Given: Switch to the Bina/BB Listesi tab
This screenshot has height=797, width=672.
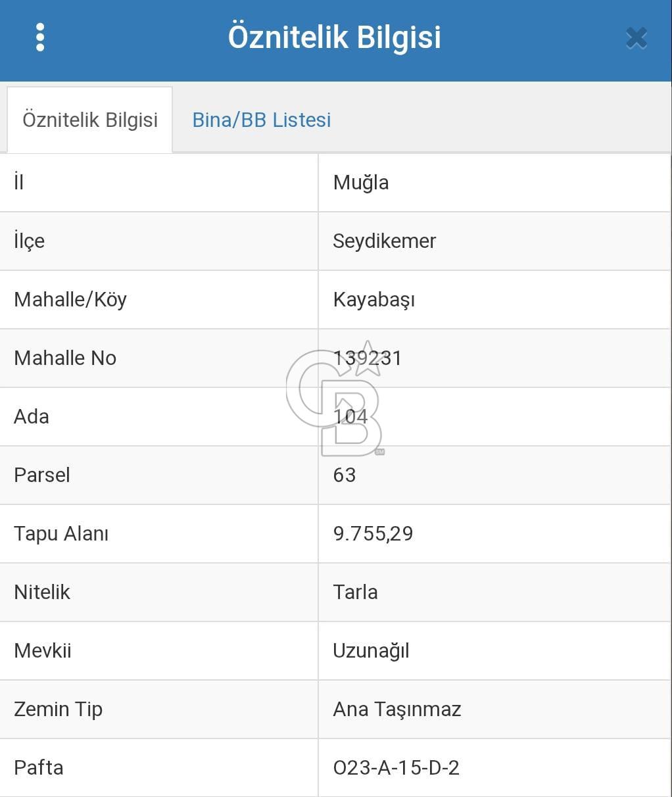Looking at the screenshot, I should click(262, 120).
